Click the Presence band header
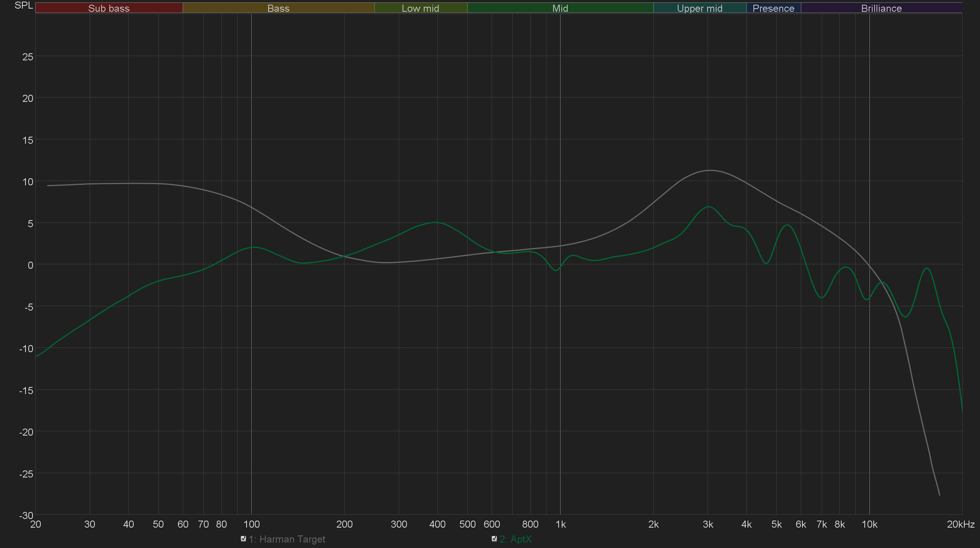Screen dimensions: 980x548 (773, 8)
